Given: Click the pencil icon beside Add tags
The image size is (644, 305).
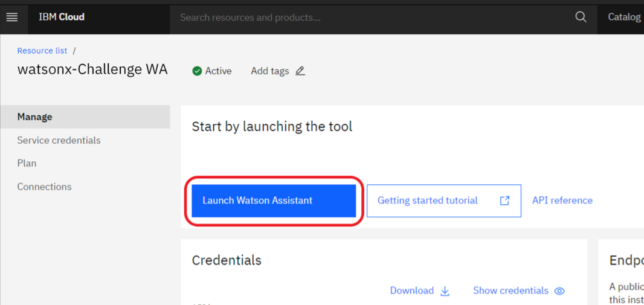Looking at the screenshot, I should click(300, 71).
